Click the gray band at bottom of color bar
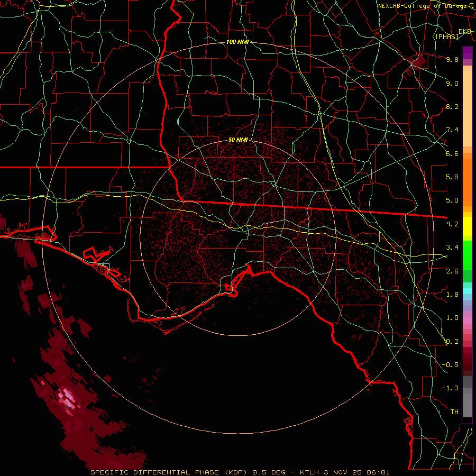The height and width of the screenshot is (476, 476). pyautogui.click(x=467, y=396)
